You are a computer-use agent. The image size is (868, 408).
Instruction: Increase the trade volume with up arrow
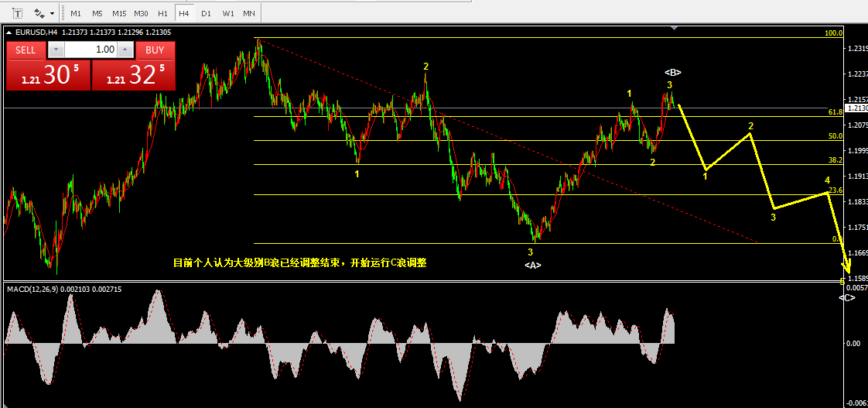[x=125, y=50]
